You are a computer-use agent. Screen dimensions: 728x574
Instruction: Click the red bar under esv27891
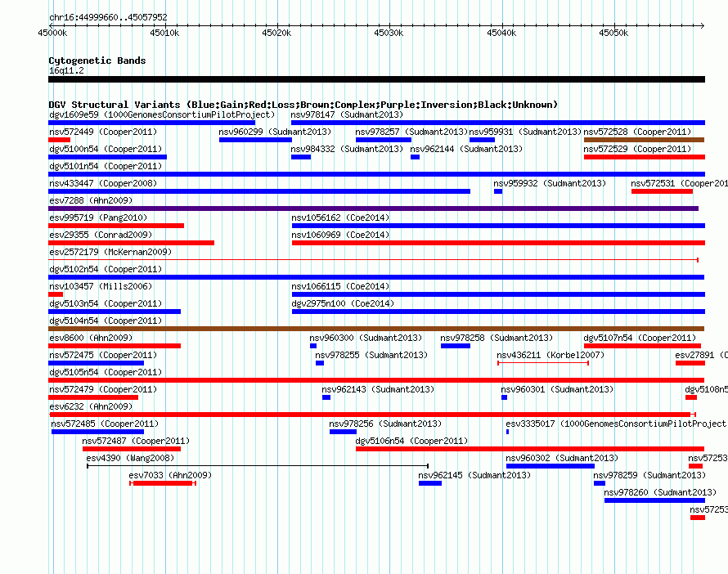coord(690,363)
